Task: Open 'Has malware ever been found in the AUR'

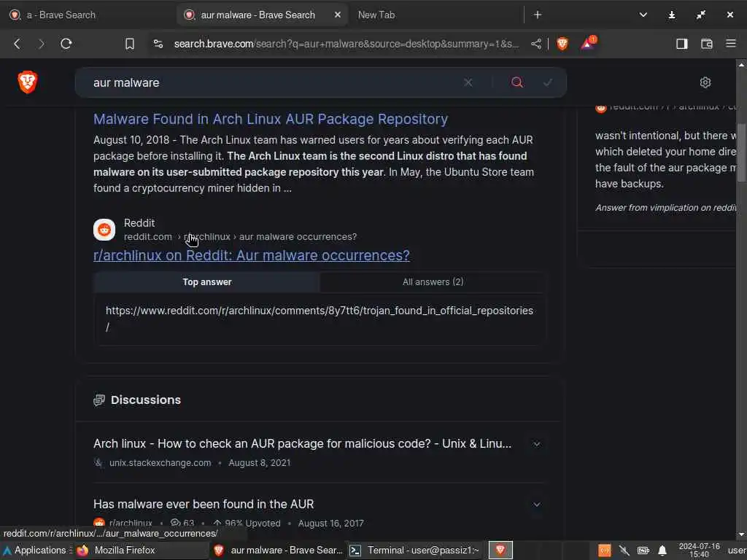Action: click(204, 505)
